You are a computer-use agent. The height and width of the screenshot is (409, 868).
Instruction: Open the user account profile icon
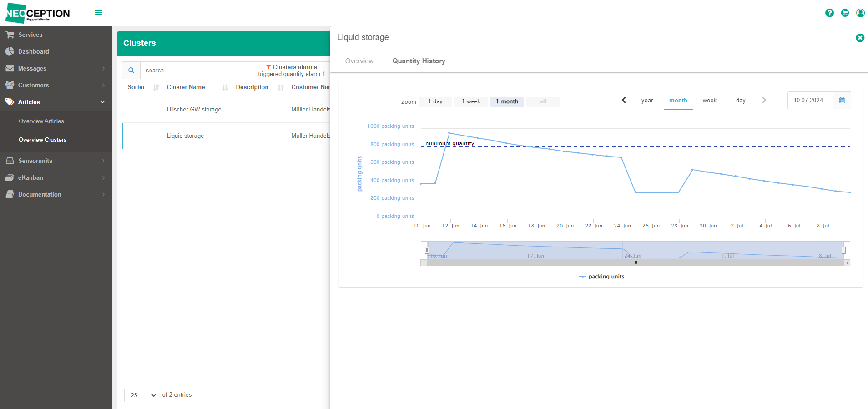(x=860, y=13)
